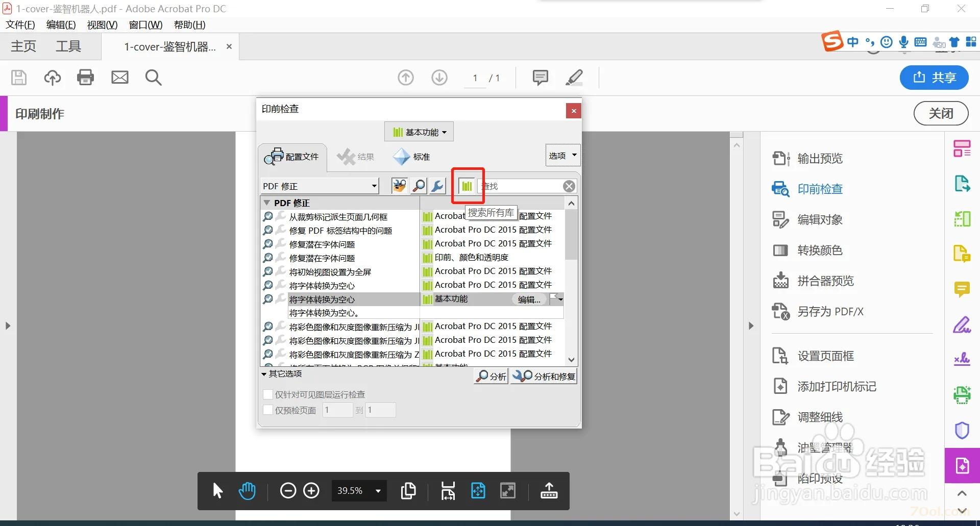Click the fit-width scroll mode icon

click(x=448, y=491)
